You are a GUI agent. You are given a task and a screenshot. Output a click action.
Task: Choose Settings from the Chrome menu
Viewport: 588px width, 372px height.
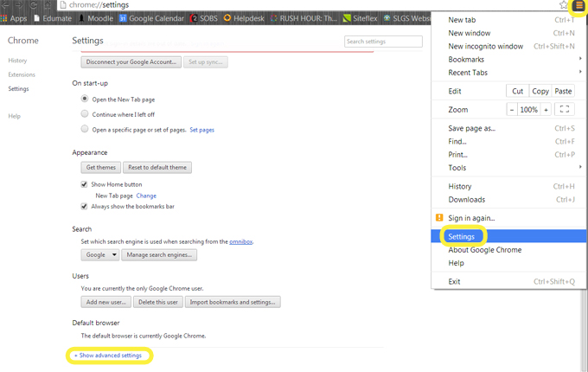[462, 236]
